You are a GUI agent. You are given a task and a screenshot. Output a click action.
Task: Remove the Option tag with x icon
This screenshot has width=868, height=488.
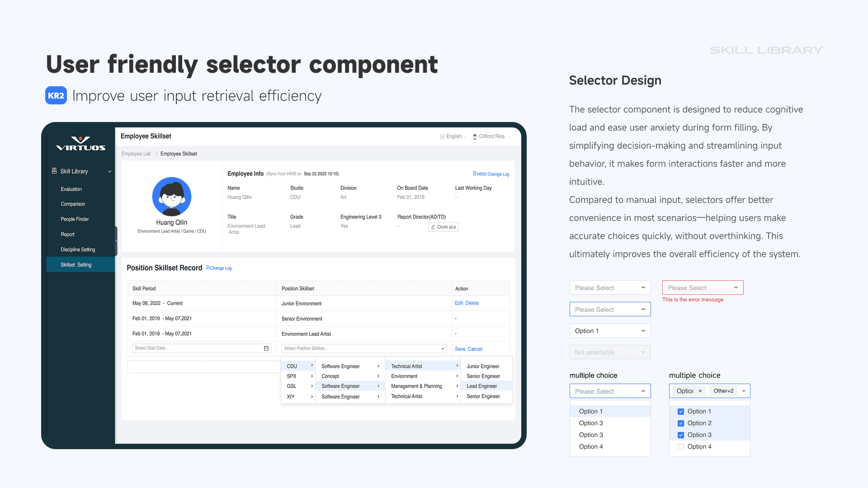(700, 391)
